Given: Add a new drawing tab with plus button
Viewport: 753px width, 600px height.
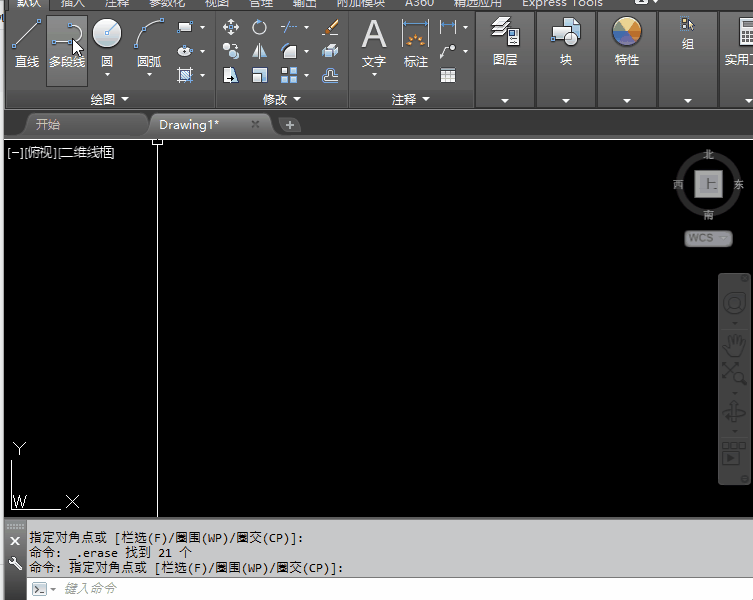Looking at the screenshot, I should [289, 125].
